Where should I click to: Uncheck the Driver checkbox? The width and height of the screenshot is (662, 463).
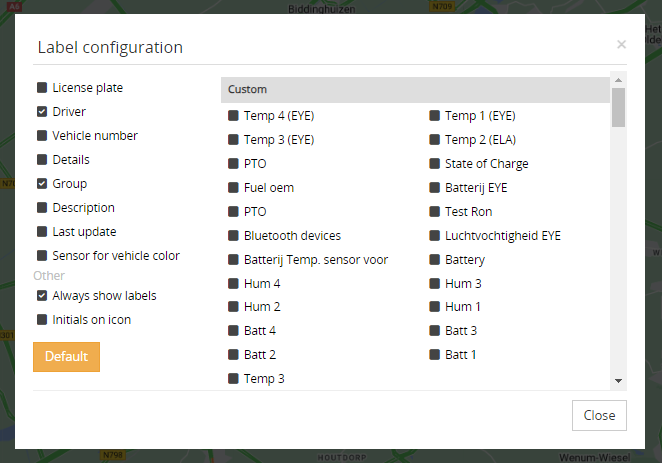42,112
